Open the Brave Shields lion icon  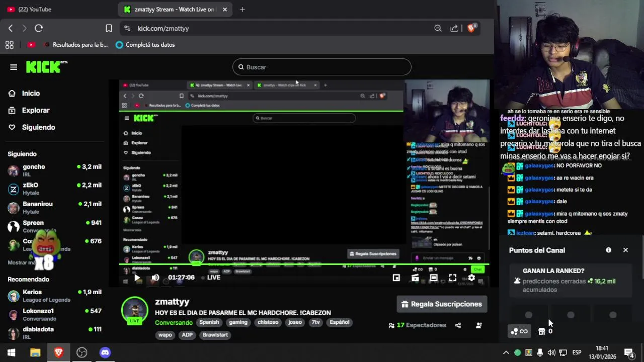click(x=471, y=28)
